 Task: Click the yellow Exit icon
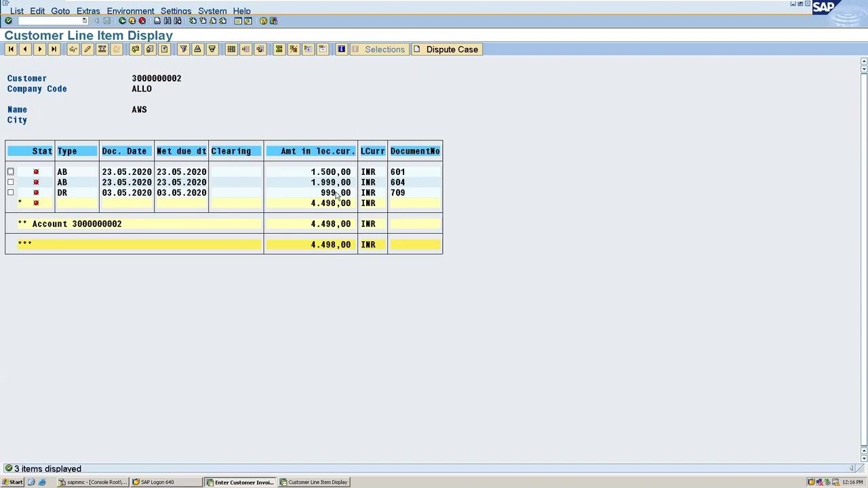click(x=132, y=21)
